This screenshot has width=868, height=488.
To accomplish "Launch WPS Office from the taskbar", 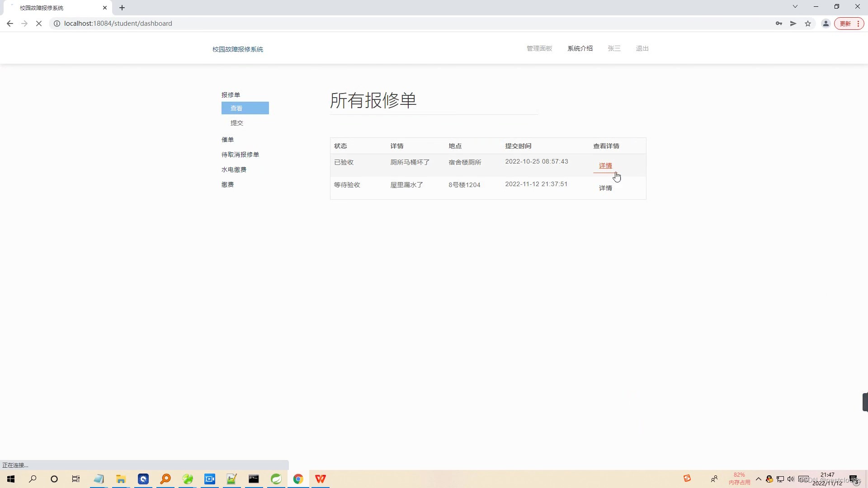I will [320, 479].
